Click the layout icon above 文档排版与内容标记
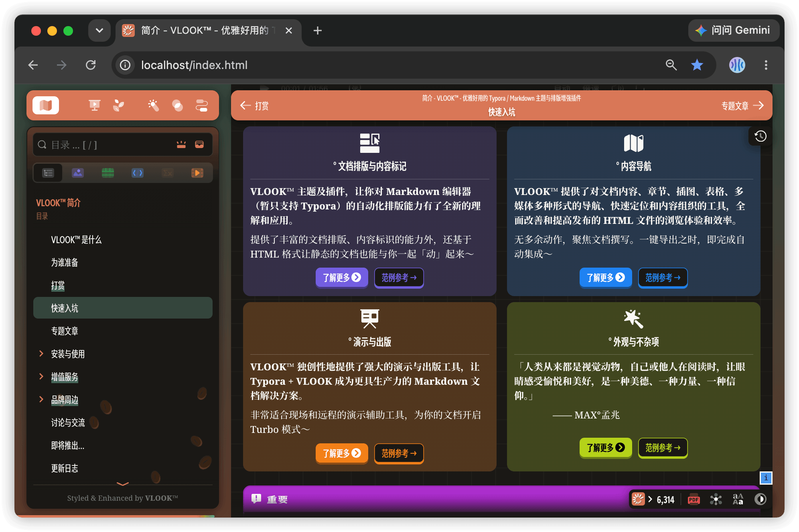The image size is (799, 532). (x=370, y=143)
